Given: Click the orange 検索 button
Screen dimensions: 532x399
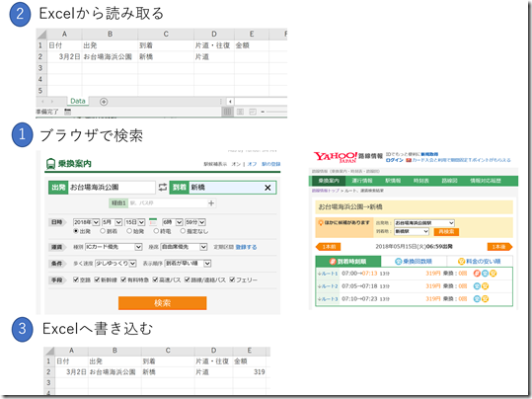Looking at the screenshot, I should 163,303.
